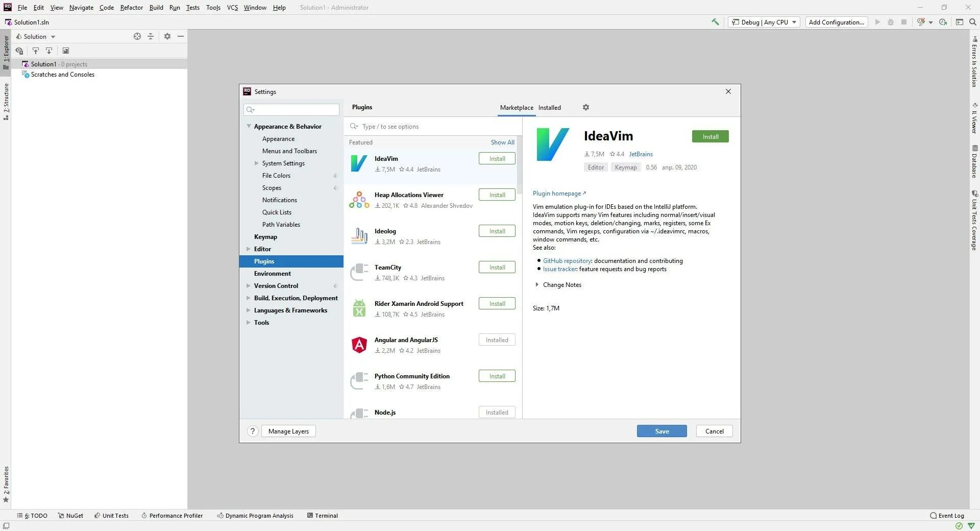The image size is (980, 531).
Task: Expand the Version Control settings node
Action: [249, 285]
